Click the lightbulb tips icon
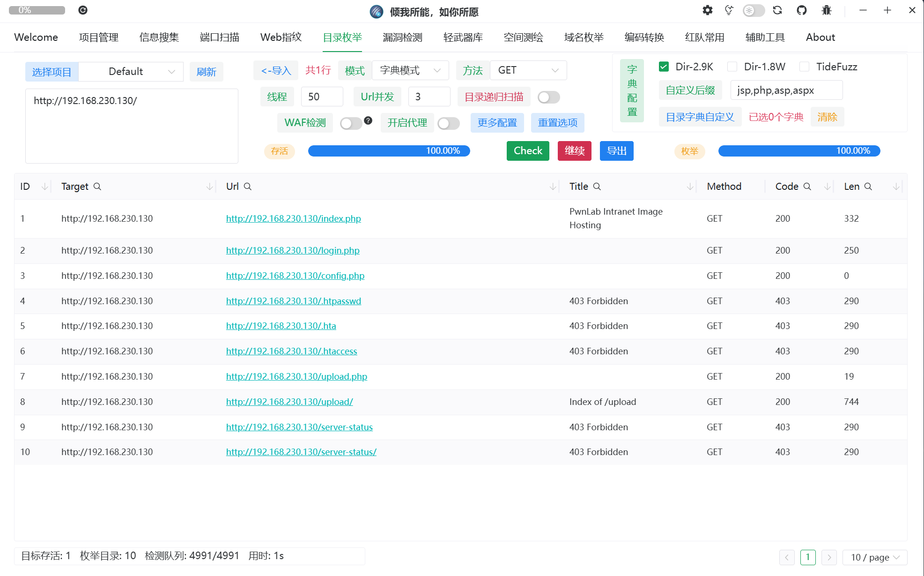924x576 pixels. (x=729, y=10)
